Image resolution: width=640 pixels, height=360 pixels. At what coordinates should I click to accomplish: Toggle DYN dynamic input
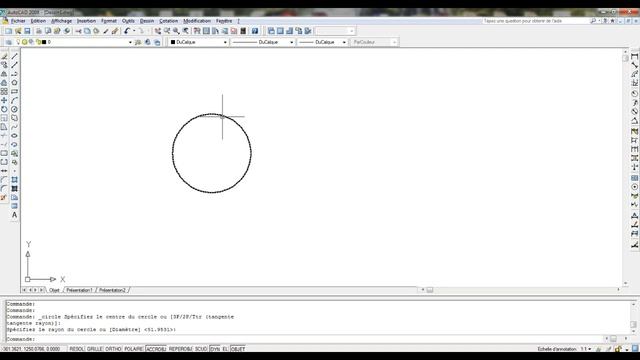pos(215,349)
